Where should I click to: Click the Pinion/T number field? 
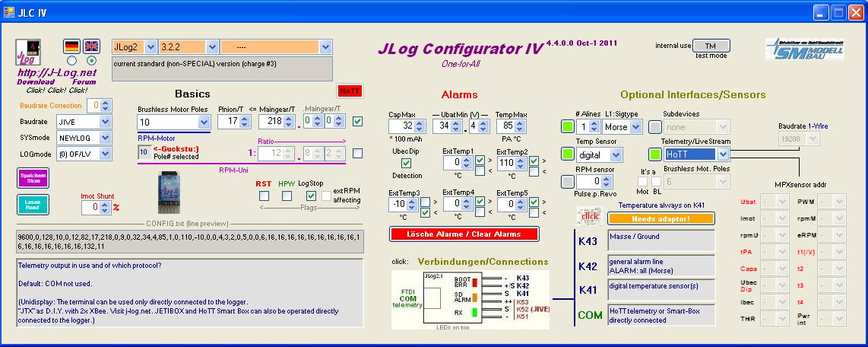(229, 121)
